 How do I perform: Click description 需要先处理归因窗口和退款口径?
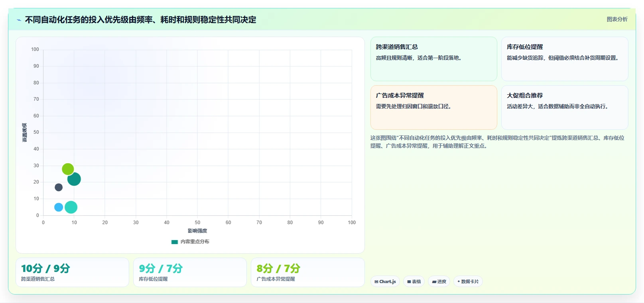(414, 106)
